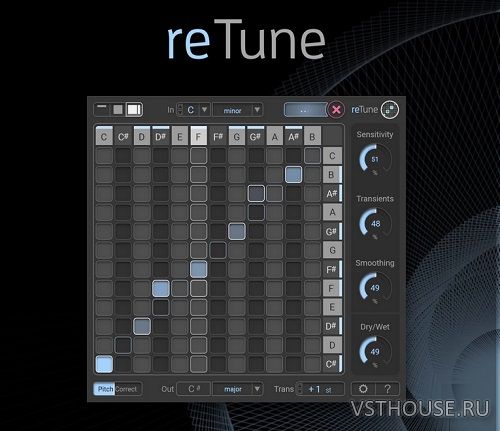Open settings with the gear icon
This screenshot has width=500, height=431.
pos(363,389)
